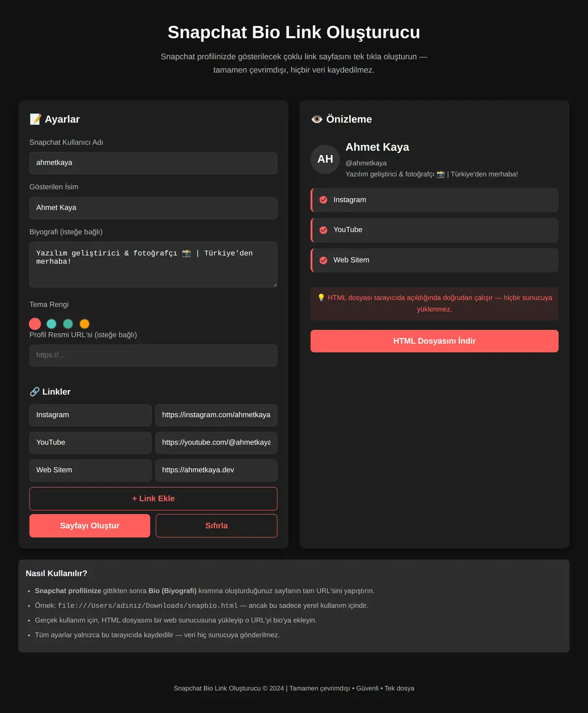Image resolution: width=588 pixels, height=713 pixels.
Task: Edit the Web Sitem link name field
Action: point(90,470)
